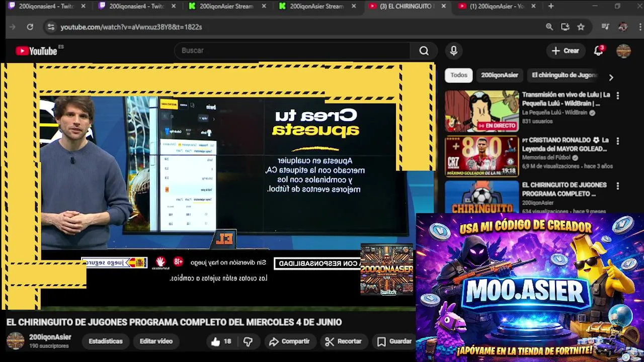Screen dimensions: 644x362
Task: Start voice search with the microphone icon
Action: click(454, 51)
